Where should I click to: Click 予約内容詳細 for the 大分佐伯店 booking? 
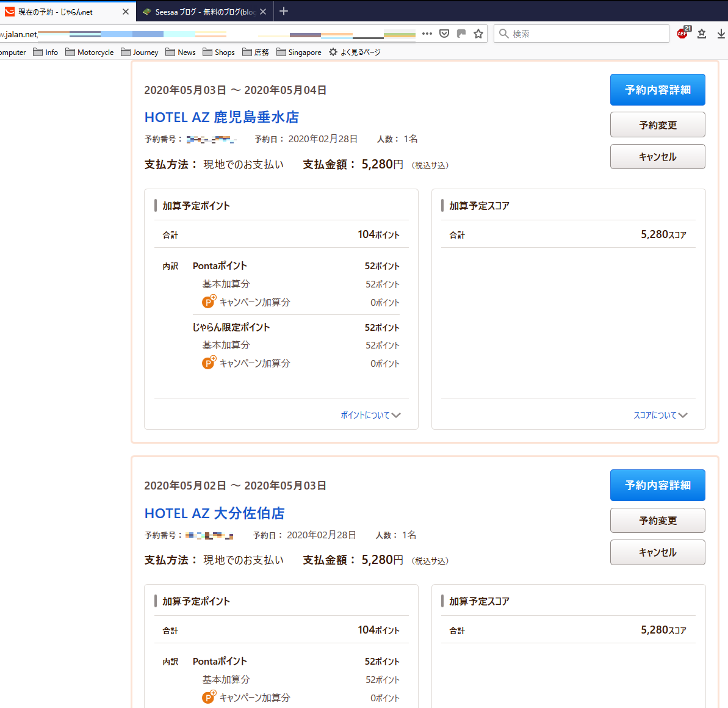point(657,485)
